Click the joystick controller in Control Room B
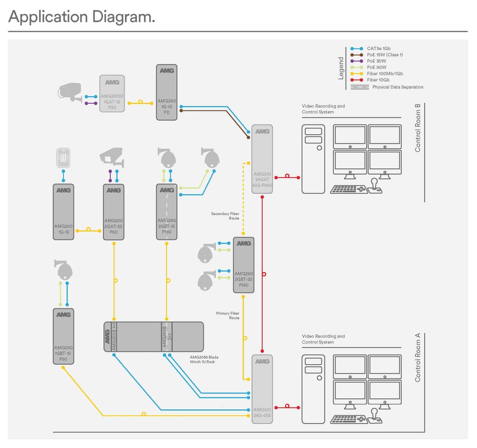This screenshot has width=477, height=448. coord(375,186)
